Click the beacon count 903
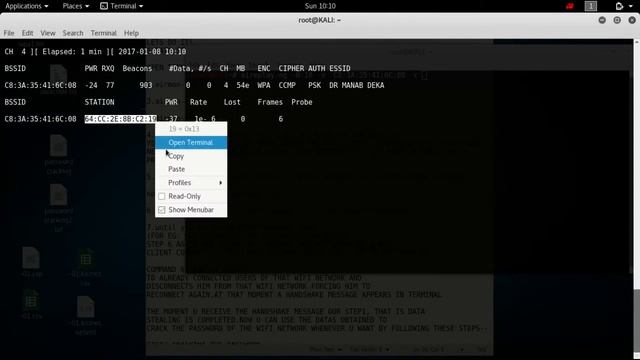The height and width of the screenshot is (360, 640). pyautogui.click(x=146, y=85)
